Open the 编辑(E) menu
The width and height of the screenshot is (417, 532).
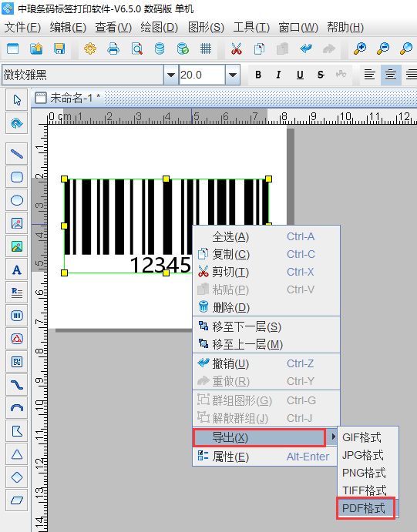tap(68, 28)
